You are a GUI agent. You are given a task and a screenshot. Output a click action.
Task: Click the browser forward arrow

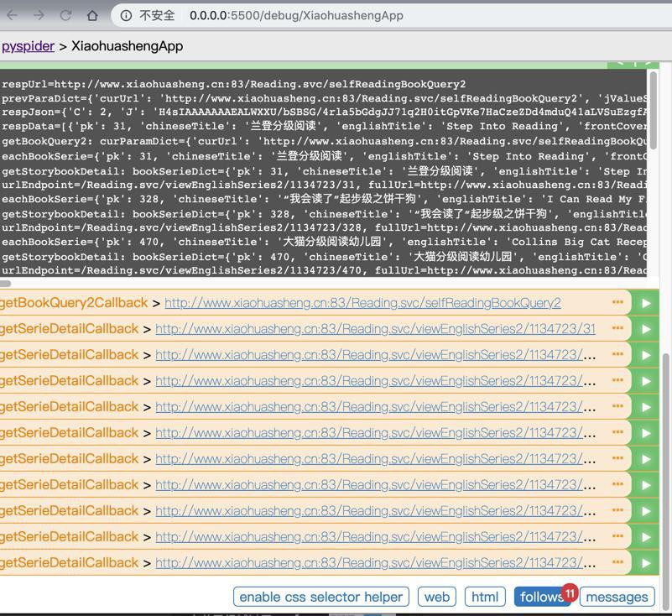click(39, 16)
